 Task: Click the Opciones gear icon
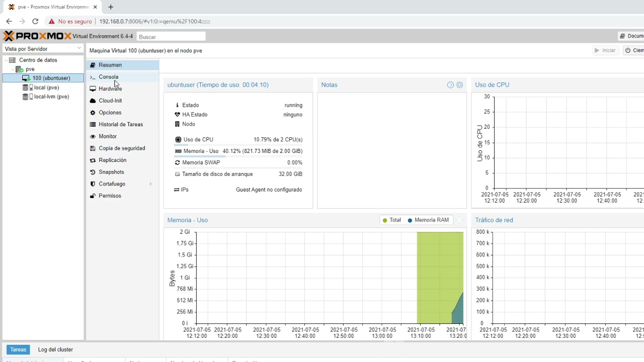[x=93, y=113]
